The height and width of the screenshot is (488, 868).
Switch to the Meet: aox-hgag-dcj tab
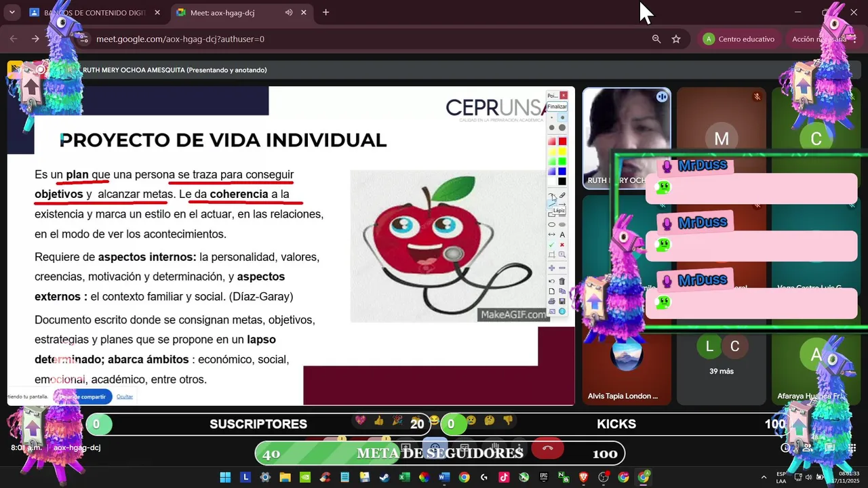[x=241, y=12]
